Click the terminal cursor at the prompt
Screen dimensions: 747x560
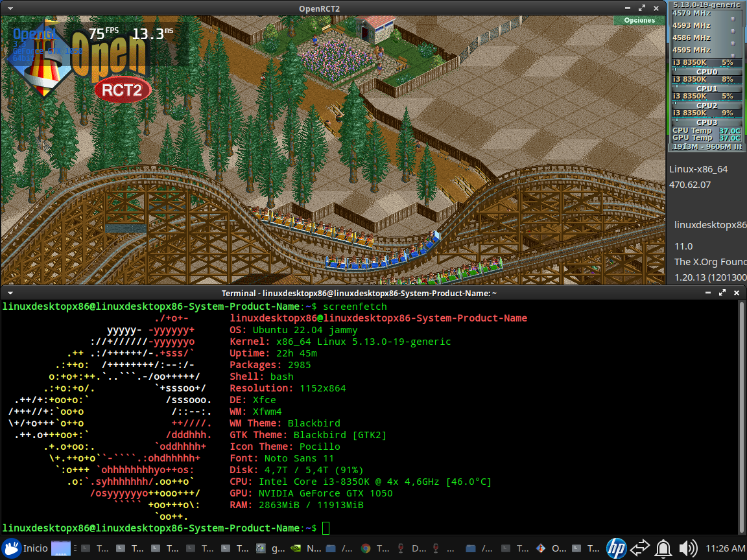(326, 528)
